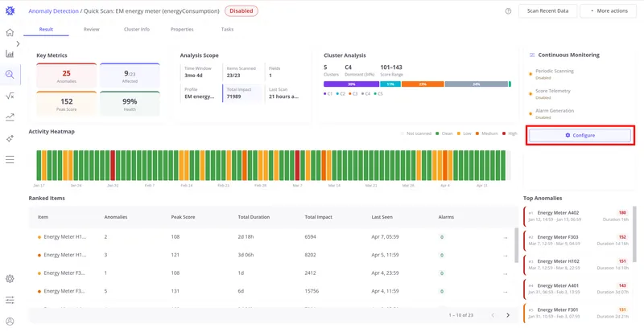
Task: Open the sliders preferences sidebar icon
Action: 10,300
